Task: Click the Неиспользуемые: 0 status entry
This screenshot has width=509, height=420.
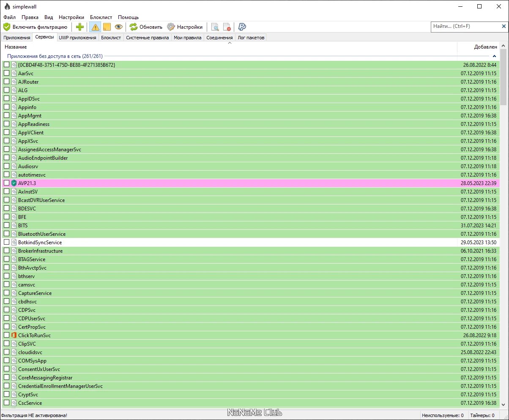Action: click(x=442, y=415)
